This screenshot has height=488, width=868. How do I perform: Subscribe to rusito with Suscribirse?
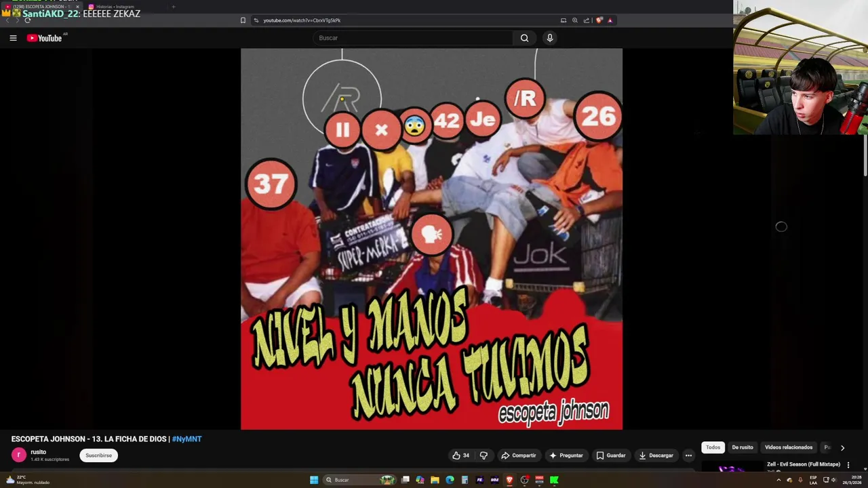tap(98, 455)
